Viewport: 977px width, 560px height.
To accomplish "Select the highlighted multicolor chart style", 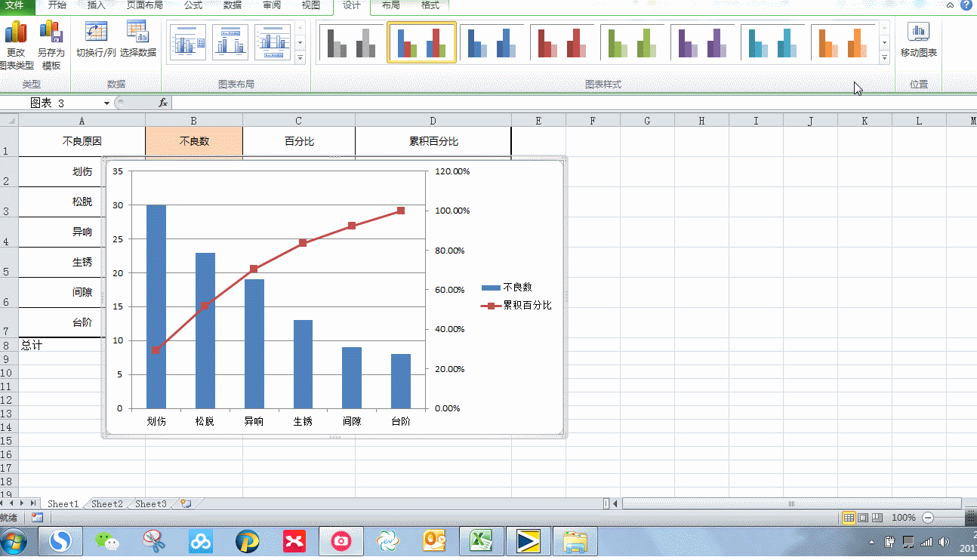I will click(421, 42).
